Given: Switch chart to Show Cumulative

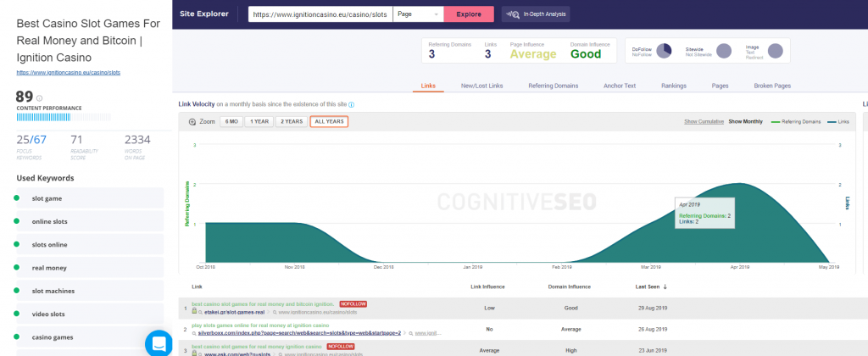Looking at the screenshot, I should coord(704,122).
